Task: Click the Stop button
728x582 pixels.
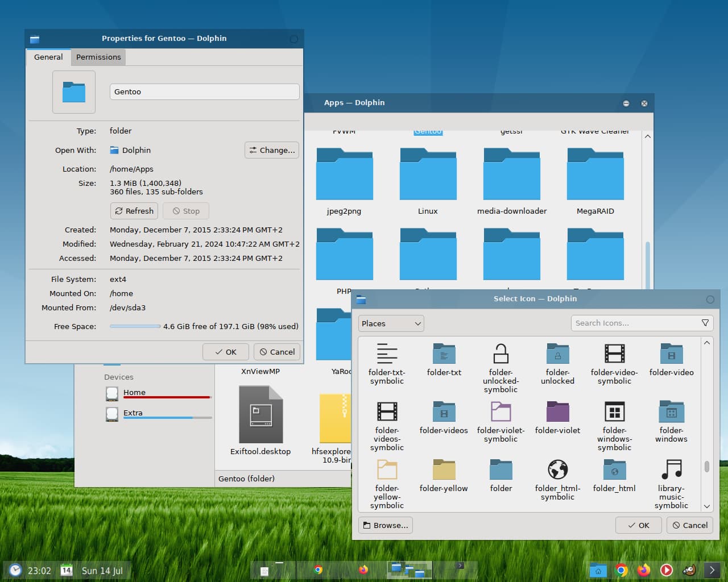Action: [186, 211]
